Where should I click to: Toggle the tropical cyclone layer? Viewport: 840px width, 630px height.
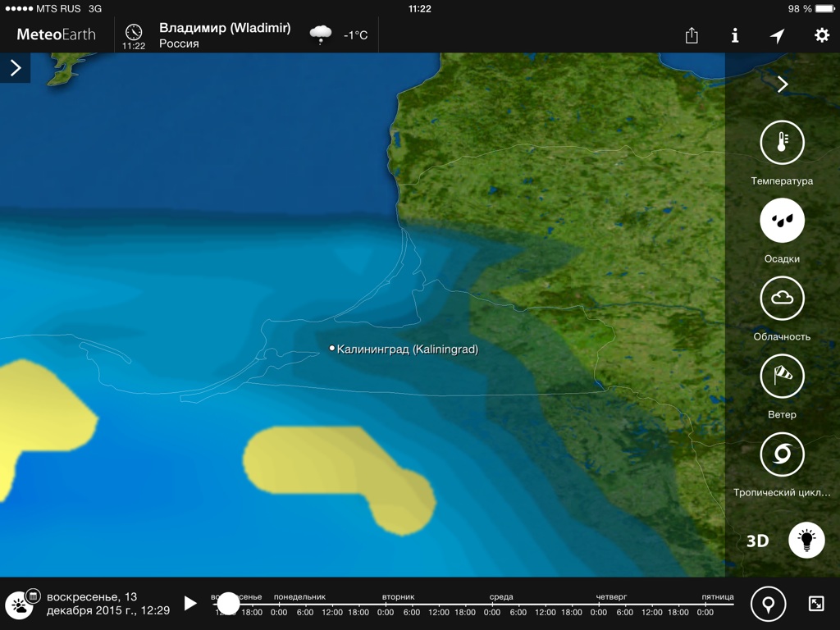tap(782, 454)
